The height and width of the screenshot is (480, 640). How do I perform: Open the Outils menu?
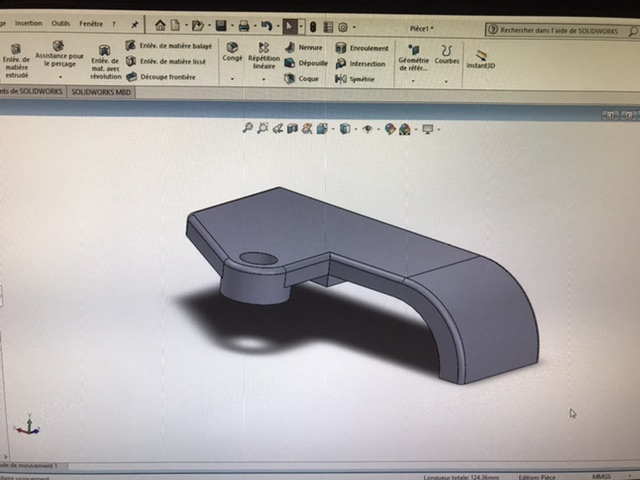[x=60, y=24]
